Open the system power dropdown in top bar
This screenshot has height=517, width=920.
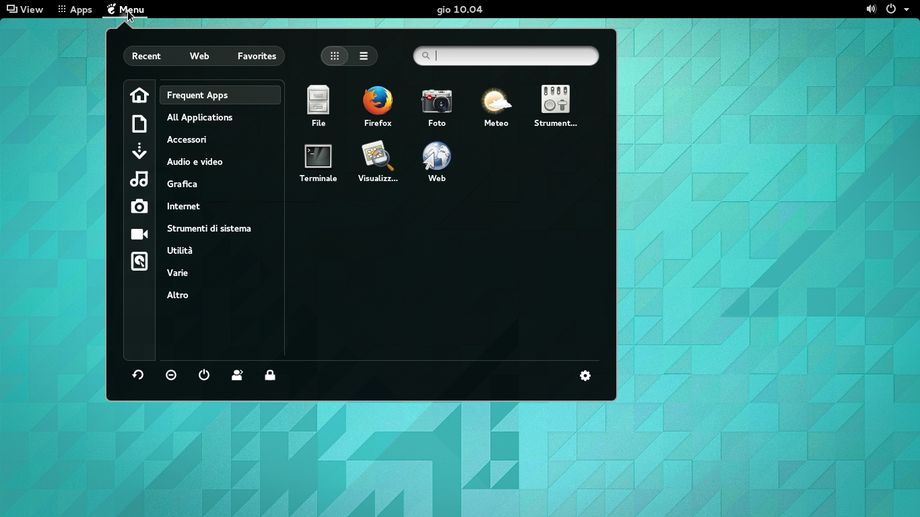pos(896,9)
